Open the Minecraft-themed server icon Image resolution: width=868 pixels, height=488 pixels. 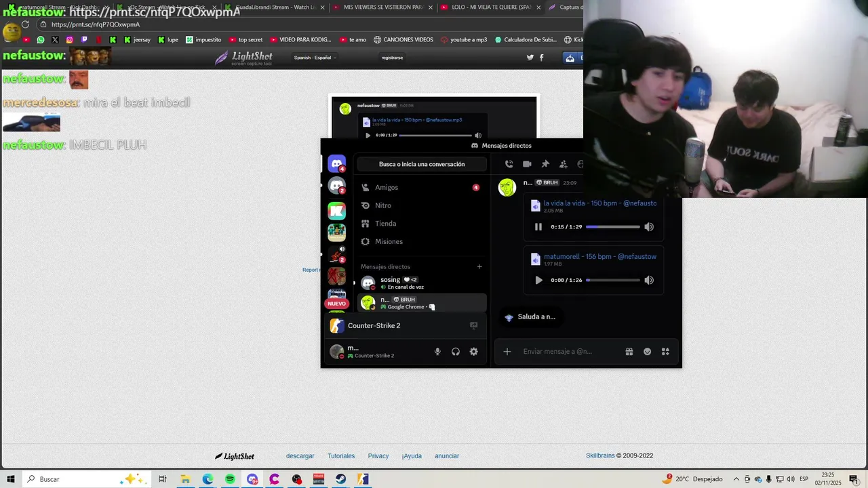pyautogui.click(x=337, y=232)
